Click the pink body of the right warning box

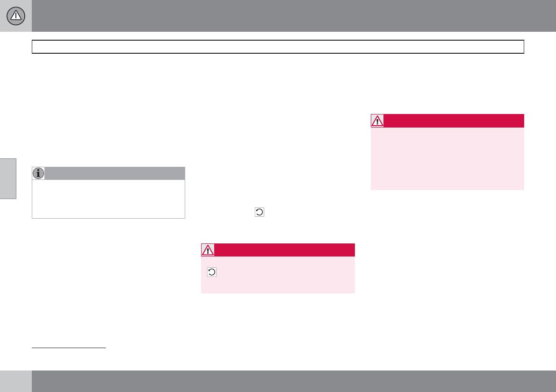click(447, 159)
